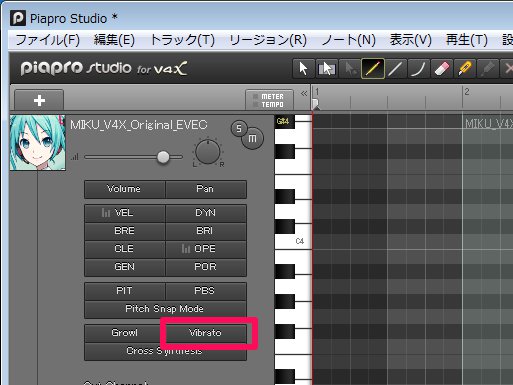Open the トラック(T) menu
The image size is (513, 385).
(x=182, y=40)
